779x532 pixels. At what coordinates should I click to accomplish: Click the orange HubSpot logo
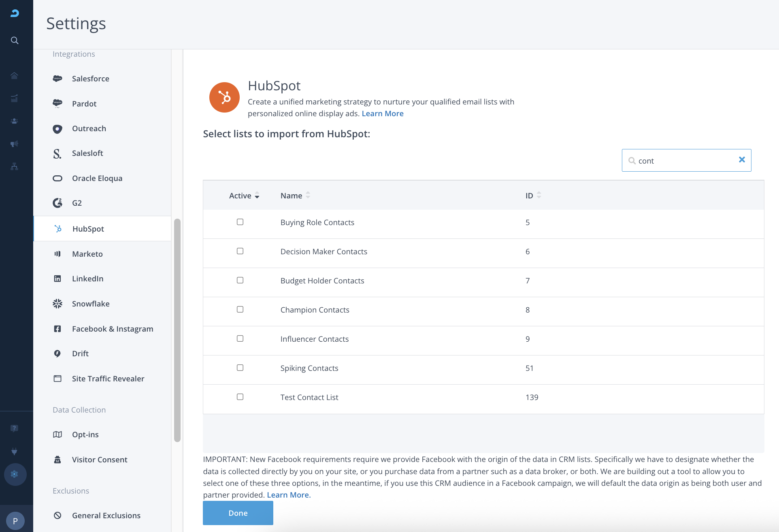[224, 98]
